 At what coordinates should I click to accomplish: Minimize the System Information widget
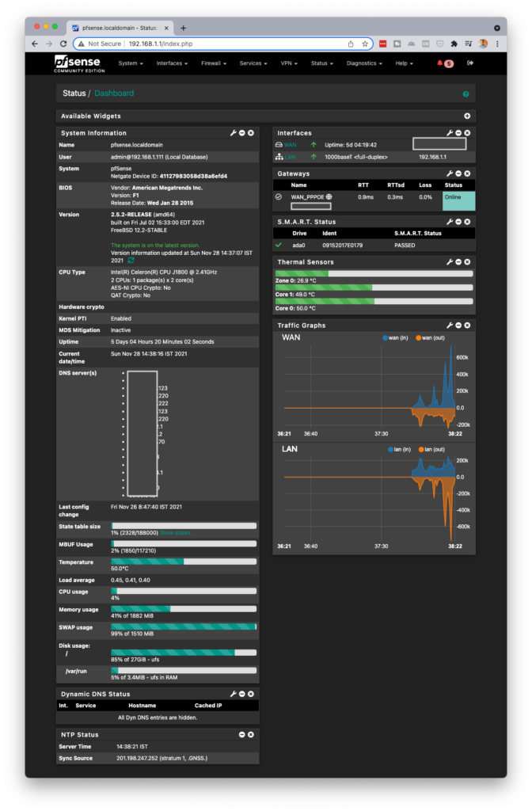pos(242,133)
